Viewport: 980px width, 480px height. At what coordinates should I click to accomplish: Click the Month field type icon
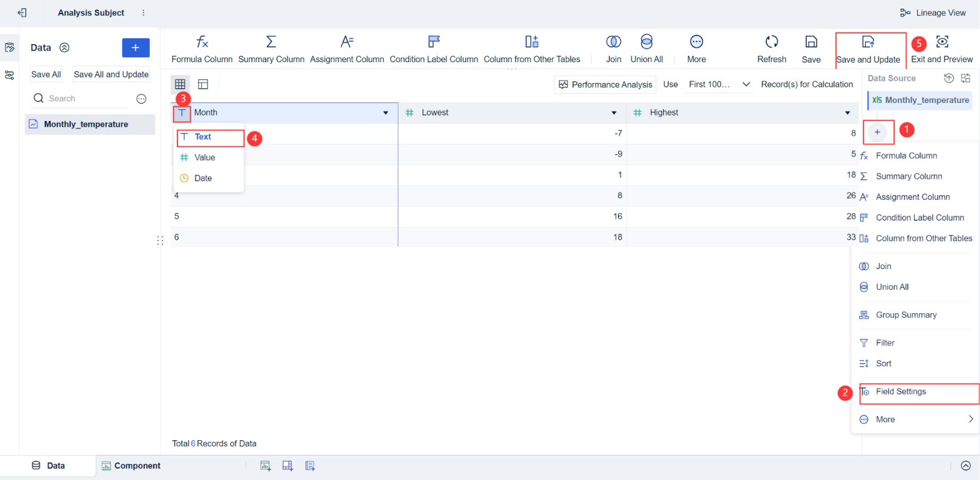[x=182, y=113]
